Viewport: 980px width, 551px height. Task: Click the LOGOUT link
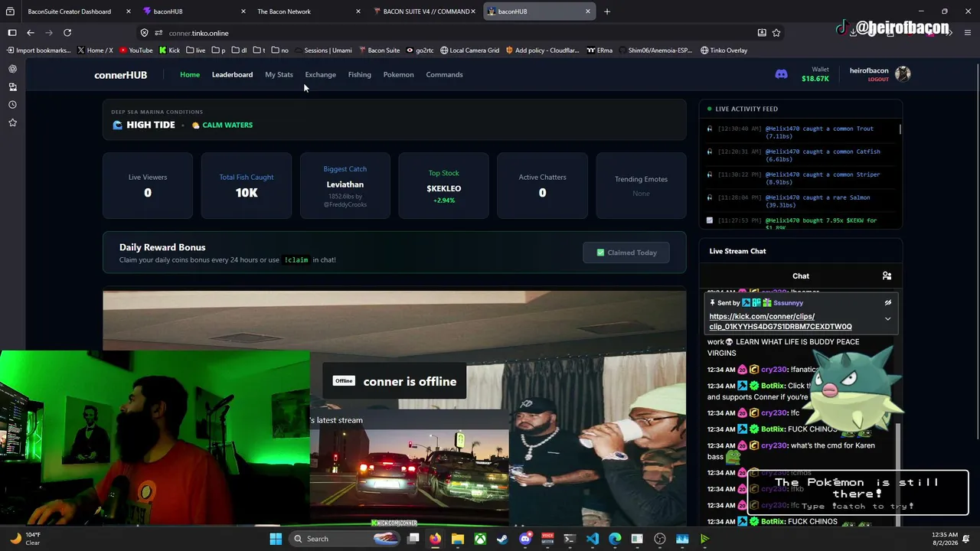pyautogui.click(x=878, y=80)
